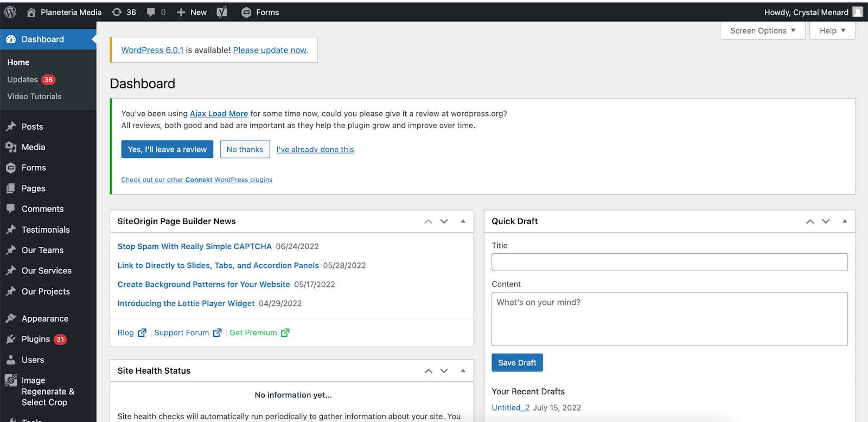Open the Yoast SEO icon in the admin bar
The width and height of the screenshot is (868, 422).
[222, 12]
